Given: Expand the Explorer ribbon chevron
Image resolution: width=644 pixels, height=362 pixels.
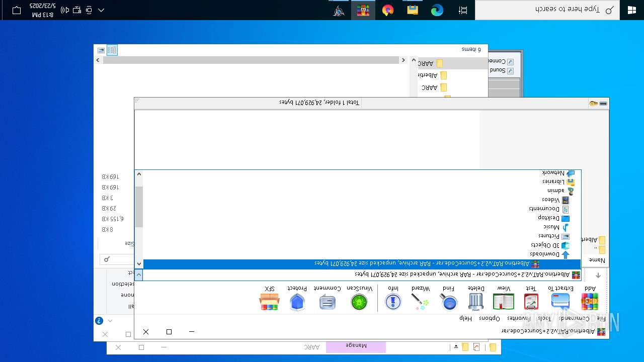Looking at the screenshot, I should click(110, 321).
